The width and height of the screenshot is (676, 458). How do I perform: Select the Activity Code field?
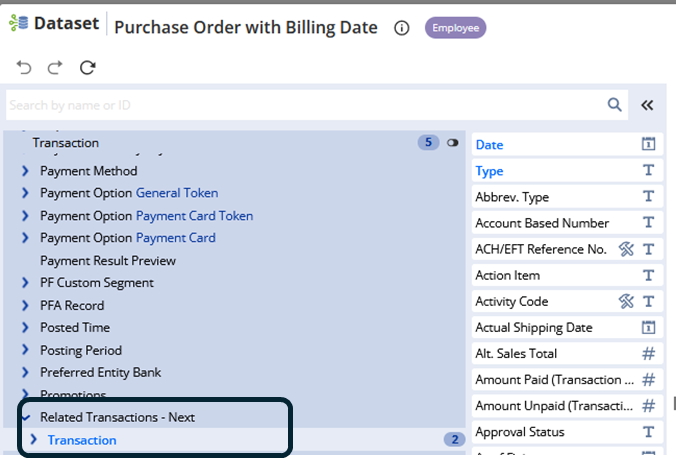coord(567,301)
